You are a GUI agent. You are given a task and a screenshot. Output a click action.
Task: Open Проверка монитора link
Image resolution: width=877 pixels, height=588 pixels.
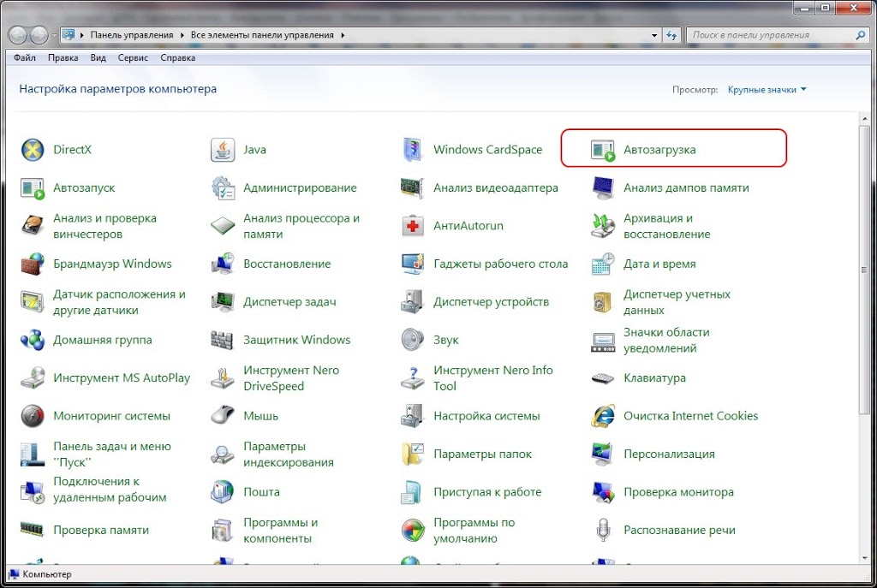point(678,492)
